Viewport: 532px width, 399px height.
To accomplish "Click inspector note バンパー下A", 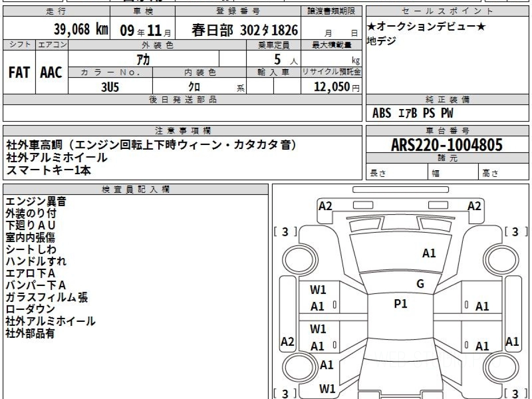I will (35, 286).
